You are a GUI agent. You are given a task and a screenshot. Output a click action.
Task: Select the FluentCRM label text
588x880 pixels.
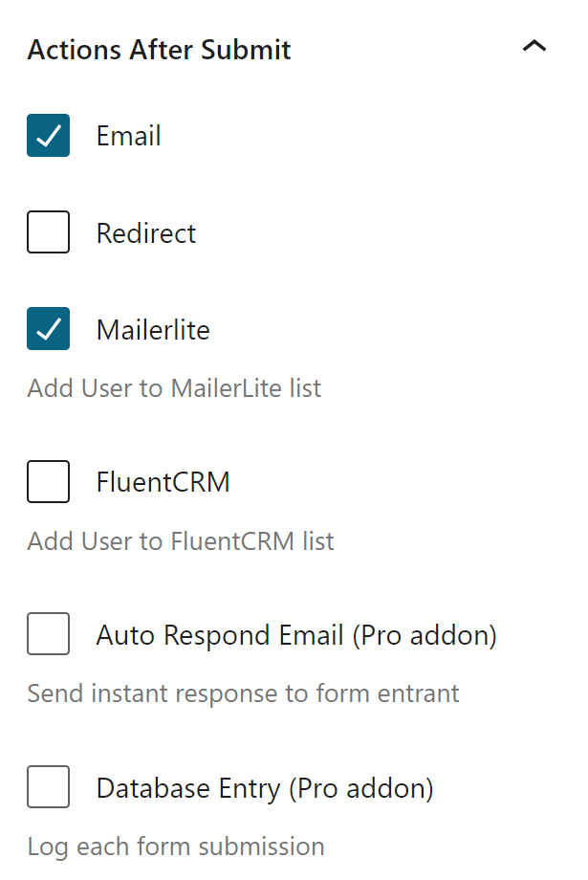[163, 482]
